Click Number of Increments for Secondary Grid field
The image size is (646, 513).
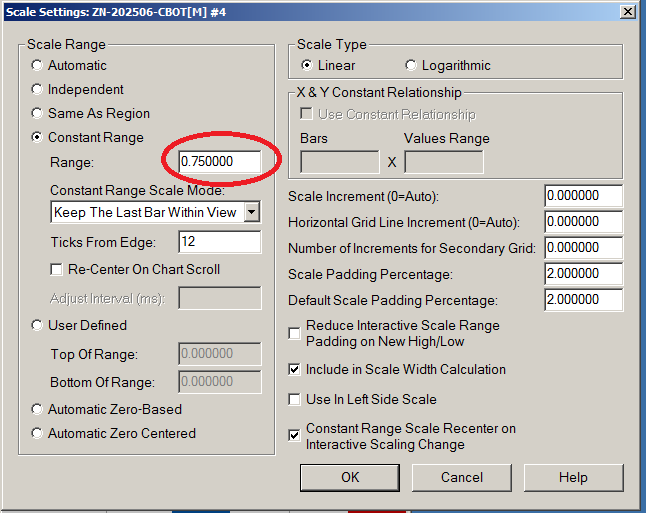coord(583,248)
